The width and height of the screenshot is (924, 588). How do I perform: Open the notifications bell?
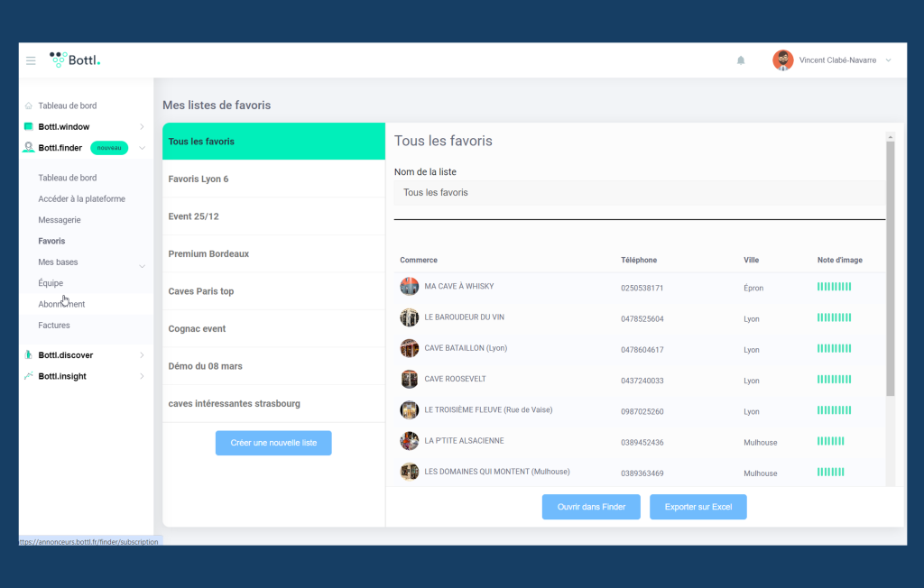click(x=741, y=60)
